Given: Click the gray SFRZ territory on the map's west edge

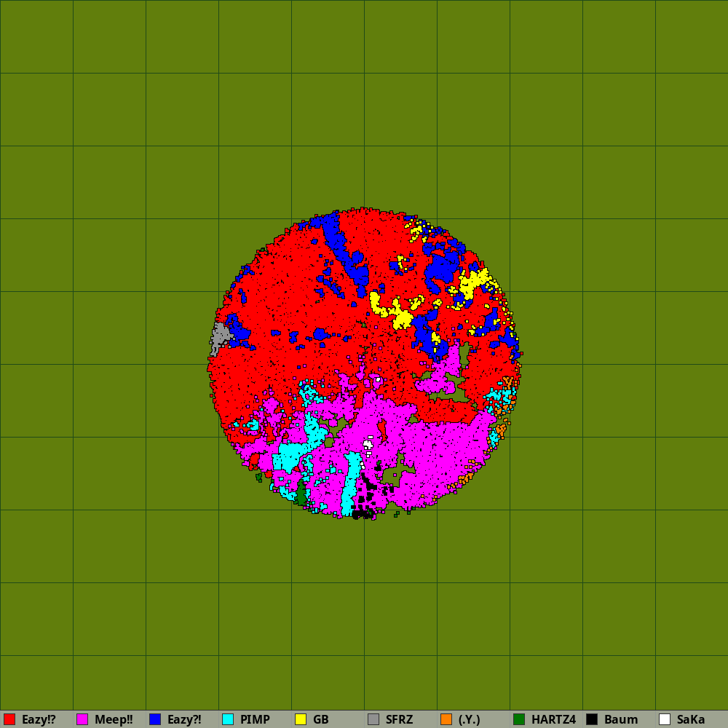Looking at the screenshot, I should (218, 336).
